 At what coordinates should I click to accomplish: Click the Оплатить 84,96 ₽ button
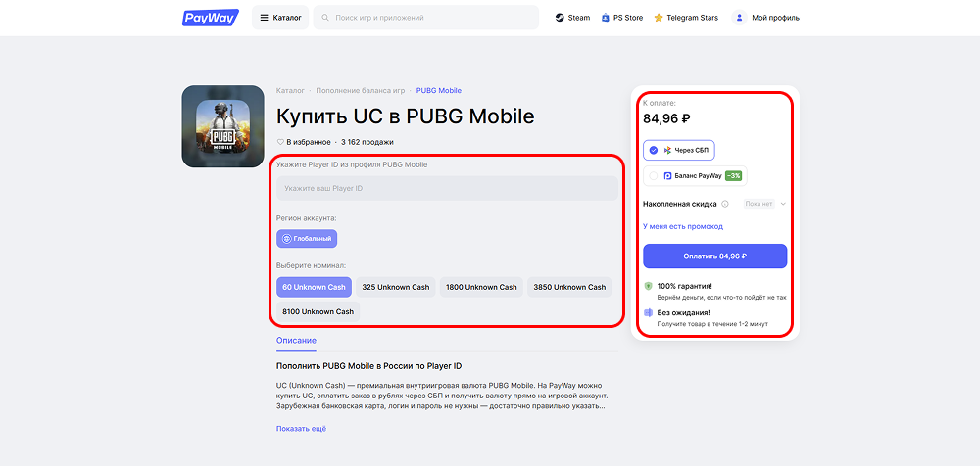click(715, 256)
